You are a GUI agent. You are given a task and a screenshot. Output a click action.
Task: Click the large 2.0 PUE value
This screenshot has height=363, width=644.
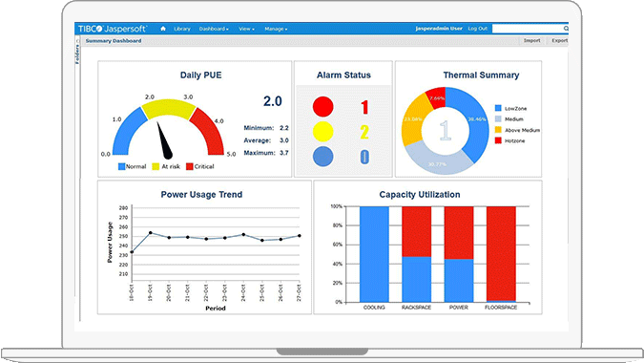(x=273, y=101)
